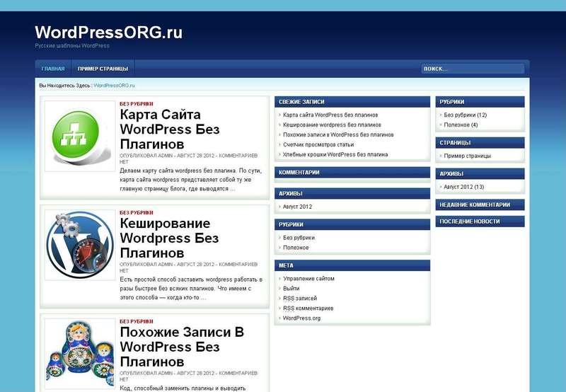This screenshot has height=392, width=566.
Task: Go to the Главная menu item
Action: click(53, 69)
